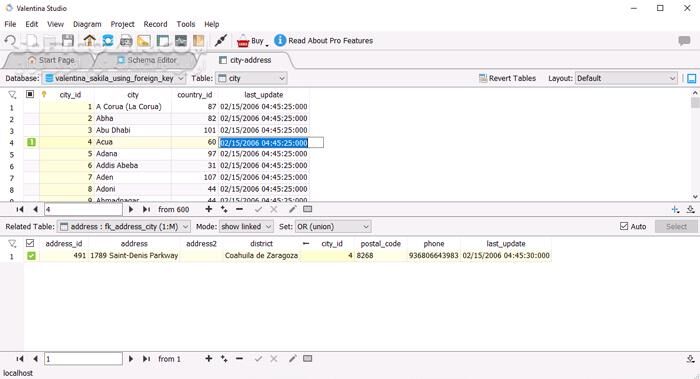Switch to the Start Page tab
Screen dimensions: 700x379
[x=51, y=60]
